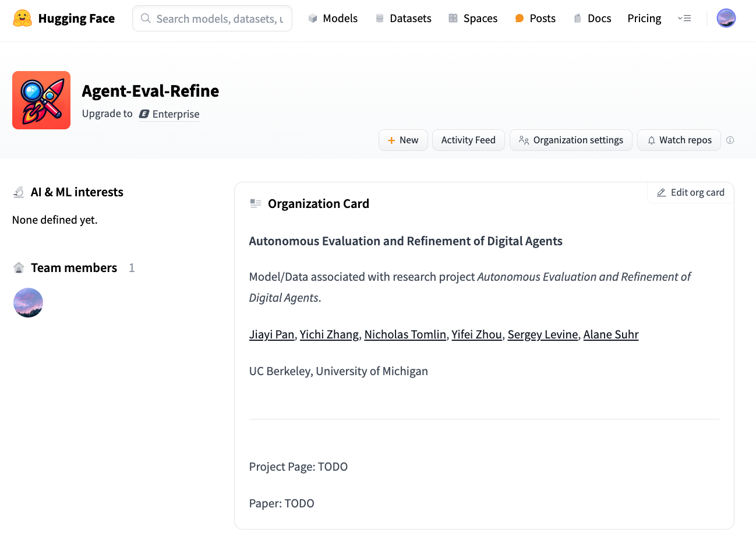The image size is (756, 547).
Task: Open the Docs page
Action: click(592, 19)
